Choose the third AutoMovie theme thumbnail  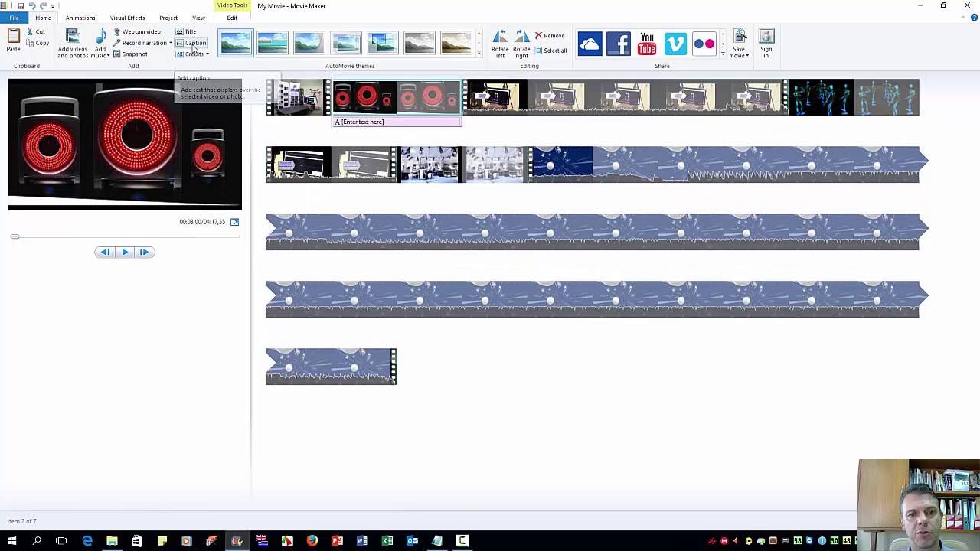pyautogui.click(x=309, y=43)
